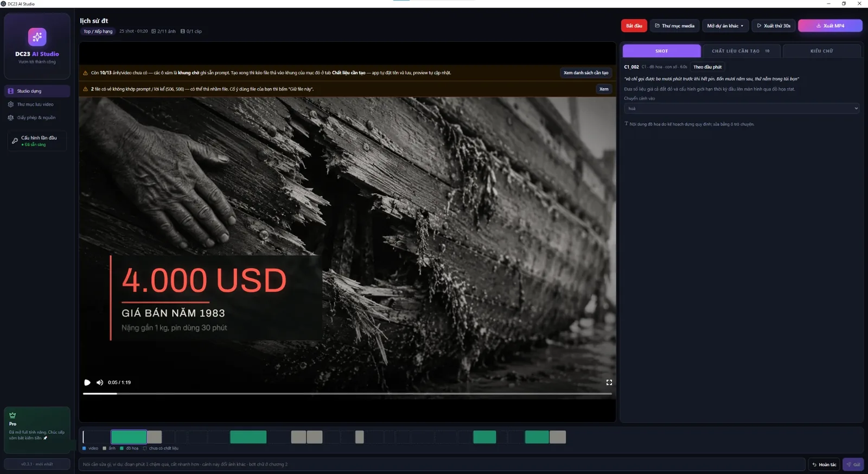868x474 pixels.
Task: Click the Theo đầu phát button
Action: (707, 67)
